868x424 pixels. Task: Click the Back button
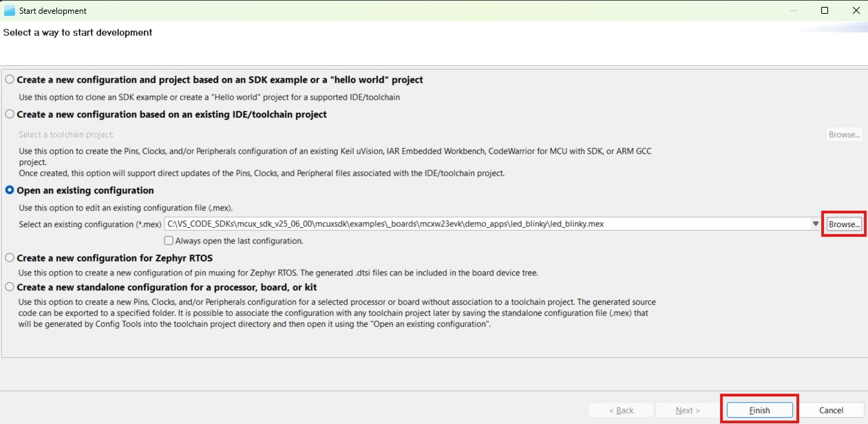pos(621,410)
